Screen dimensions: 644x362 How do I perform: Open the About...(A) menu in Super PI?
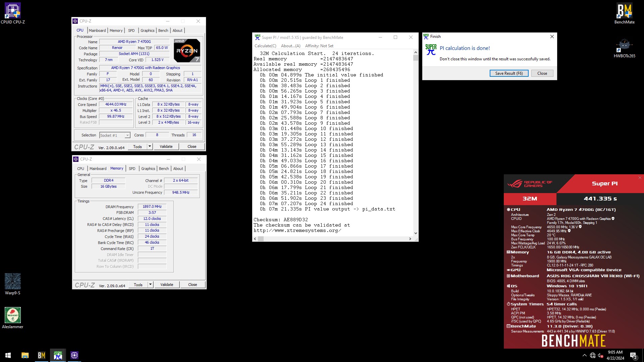tap(291, 46)
